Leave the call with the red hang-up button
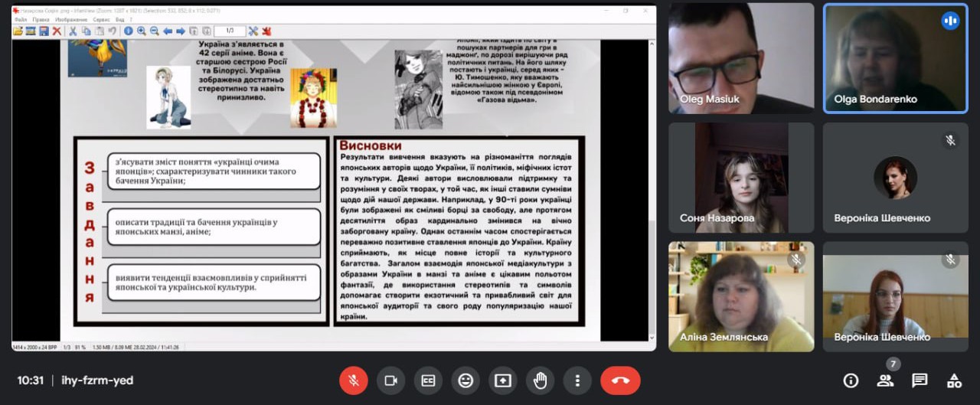Image resolution: width=980 pixels, height=405 pixels. click(x=620, y=381)
